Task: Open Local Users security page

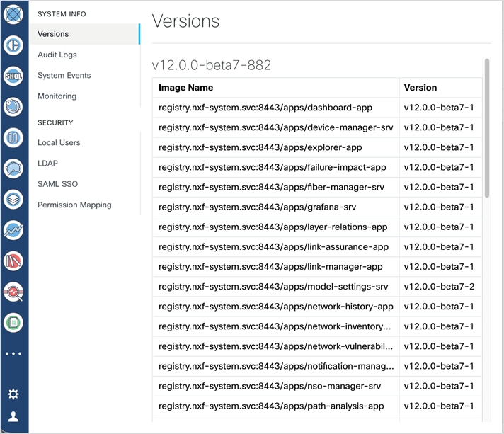Action: point(59,142)
